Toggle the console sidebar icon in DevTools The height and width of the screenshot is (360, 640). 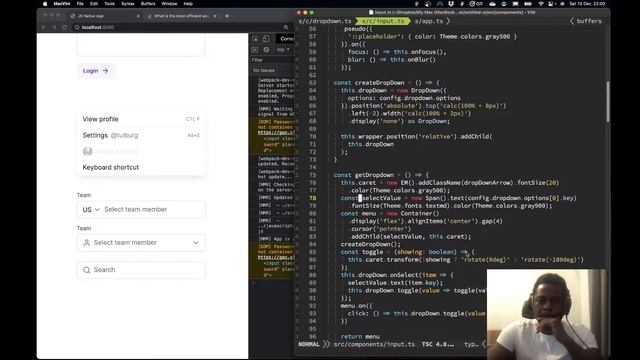[x=255, y=49]
